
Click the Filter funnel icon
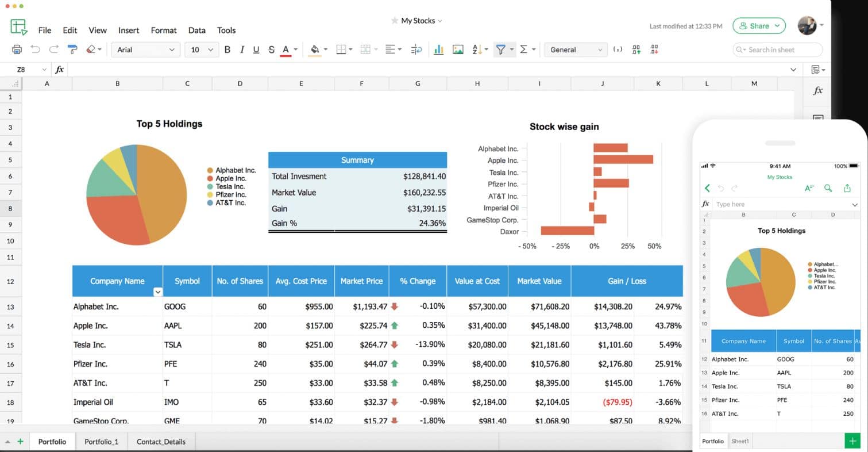[500, 49]
